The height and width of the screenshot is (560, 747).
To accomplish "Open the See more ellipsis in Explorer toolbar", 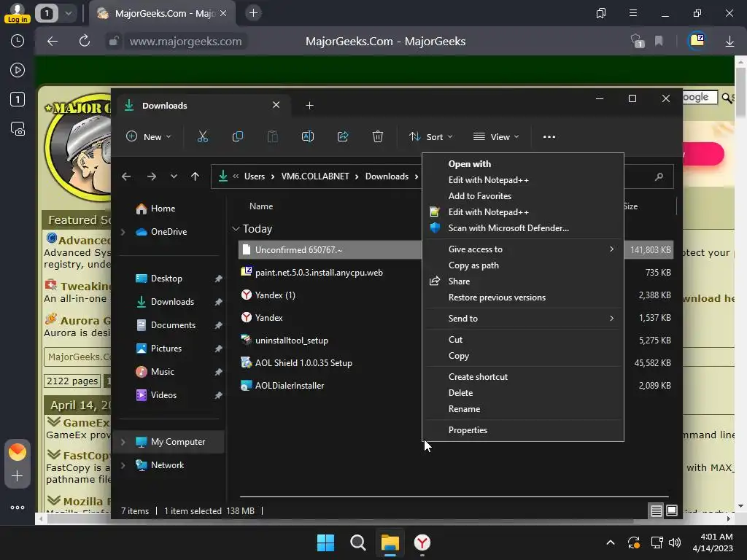I will 549,136.
